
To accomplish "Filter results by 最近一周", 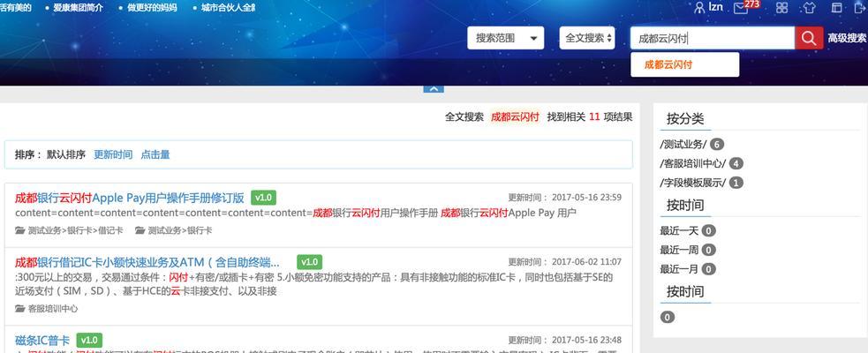I will point(679,250).
